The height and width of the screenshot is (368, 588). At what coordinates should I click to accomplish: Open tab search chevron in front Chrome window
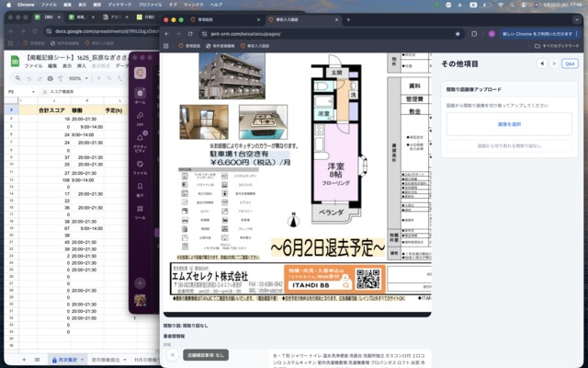click(577, 19)
